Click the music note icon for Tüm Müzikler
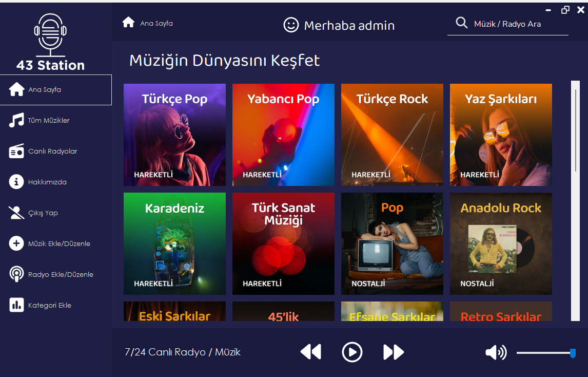The height and width of the screenshot is (377, 588). [x=16, y=120]
